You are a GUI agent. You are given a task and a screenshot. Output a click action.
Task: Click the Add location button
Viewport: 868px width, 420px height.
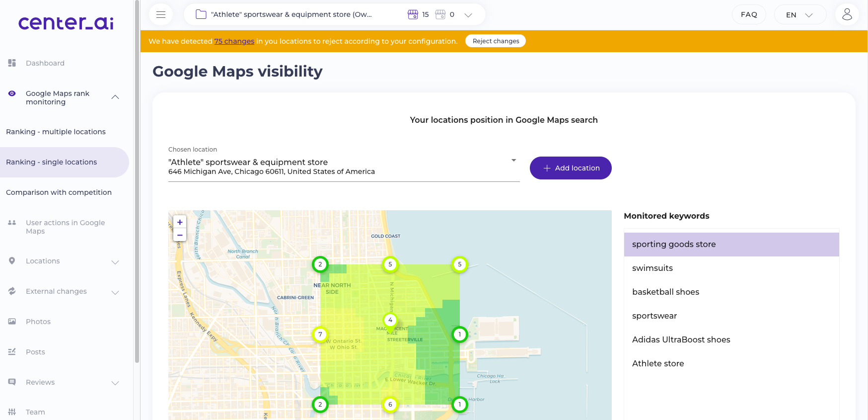point(571,168)
